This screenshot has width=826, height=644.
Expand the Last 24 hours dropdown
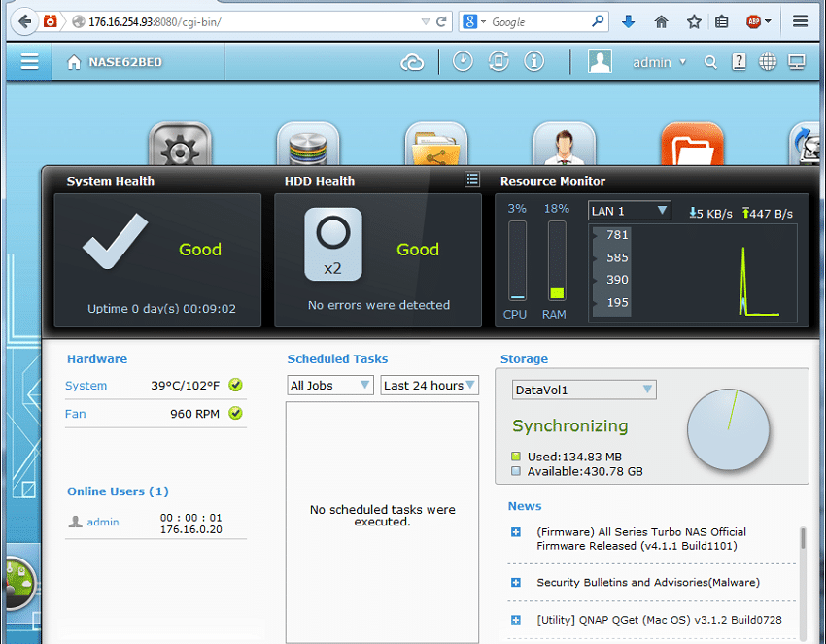(430, 386)
